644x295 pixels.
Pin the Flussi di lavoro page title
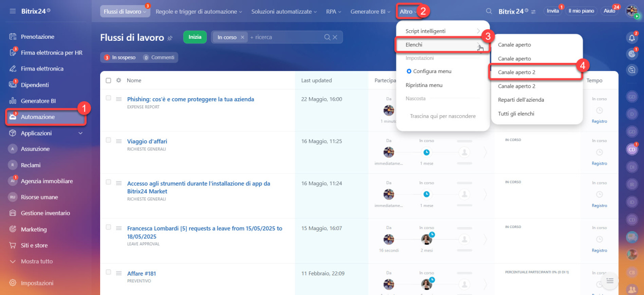(170, 38)
